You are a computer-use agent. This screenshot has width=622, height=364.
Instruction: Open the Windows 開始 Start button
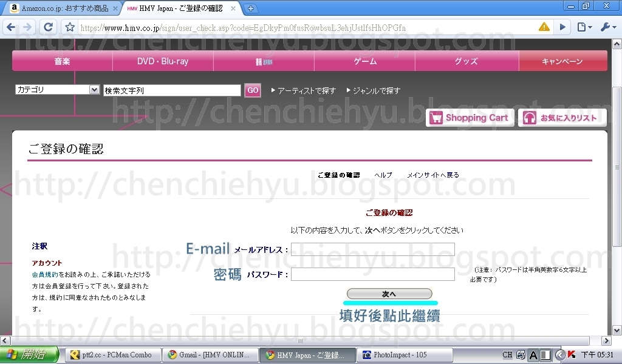click(x=29, y=354)
